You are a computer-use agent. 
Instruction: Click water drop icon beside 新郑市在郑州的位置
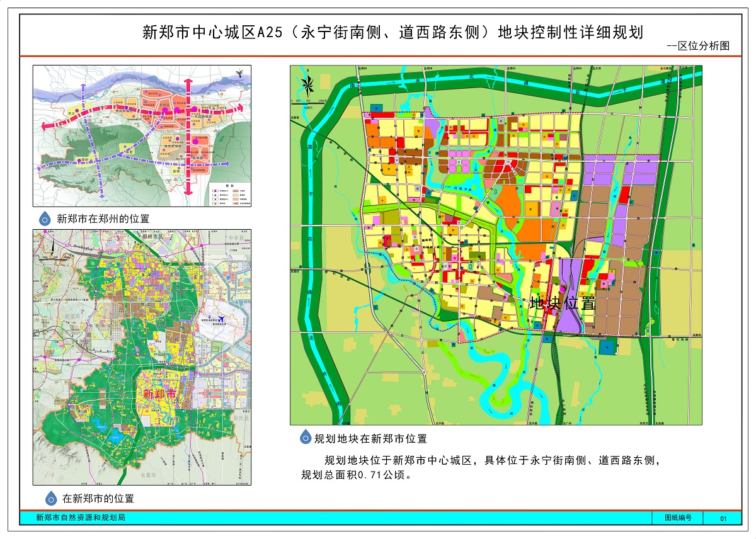(x=45, y=219)
